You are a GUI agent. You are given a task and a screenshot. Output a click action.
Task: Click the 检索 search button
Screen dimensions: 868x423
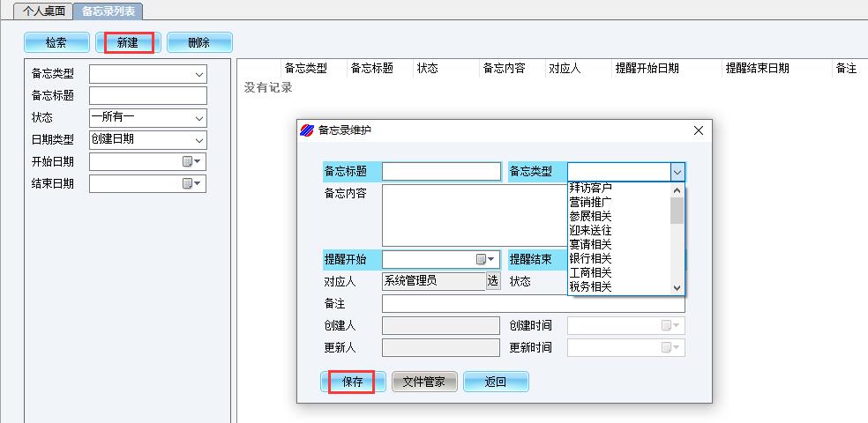tap(56, 42)
